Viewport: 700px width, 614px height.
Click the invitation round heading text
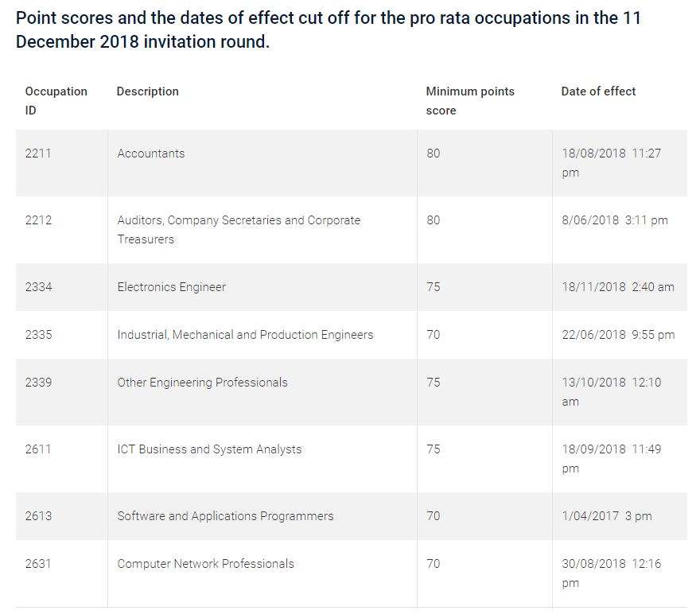coord(328,30)
